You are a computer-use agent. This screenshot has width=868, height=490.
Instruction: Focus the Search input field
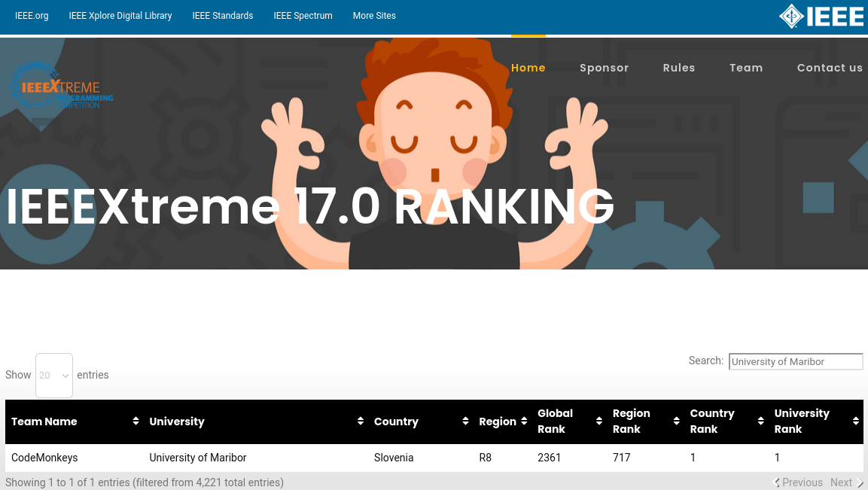[x=795, y=362]
